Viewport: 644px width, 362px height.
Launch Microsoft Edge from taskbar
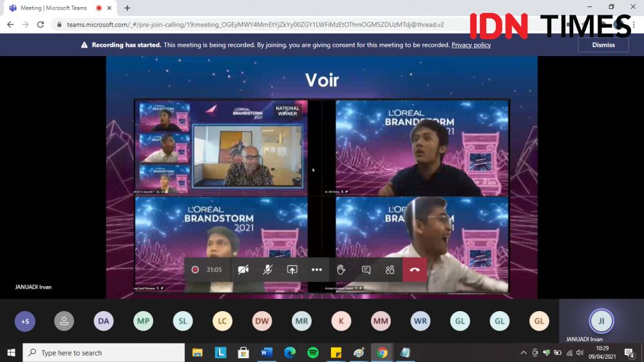[x=290, y=352]
